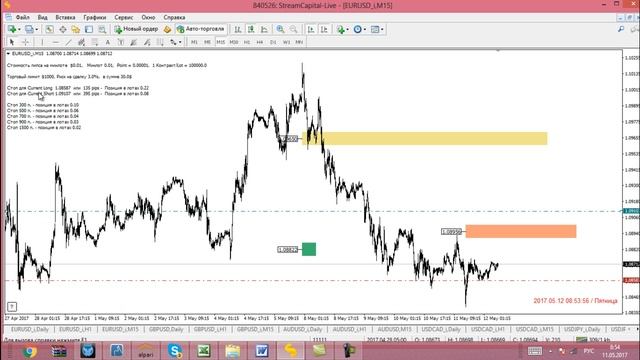Viewport: 640px width, 360px height.
Task: Zoom in on the chart
Action: [280, 29]
